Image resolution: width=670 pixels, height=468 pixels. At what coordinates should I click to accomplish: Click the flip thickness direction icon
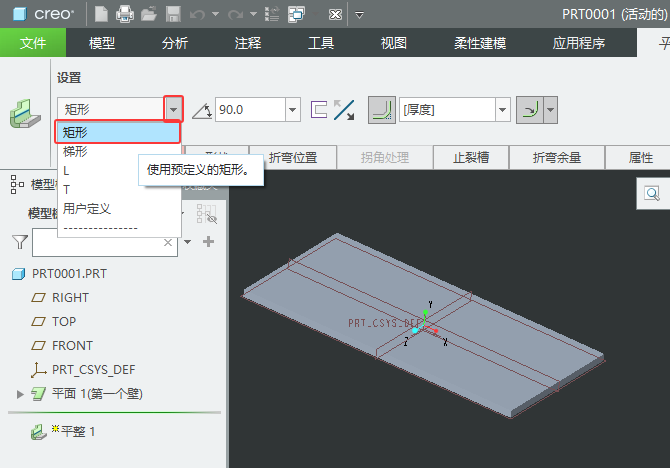coord(344,110)
